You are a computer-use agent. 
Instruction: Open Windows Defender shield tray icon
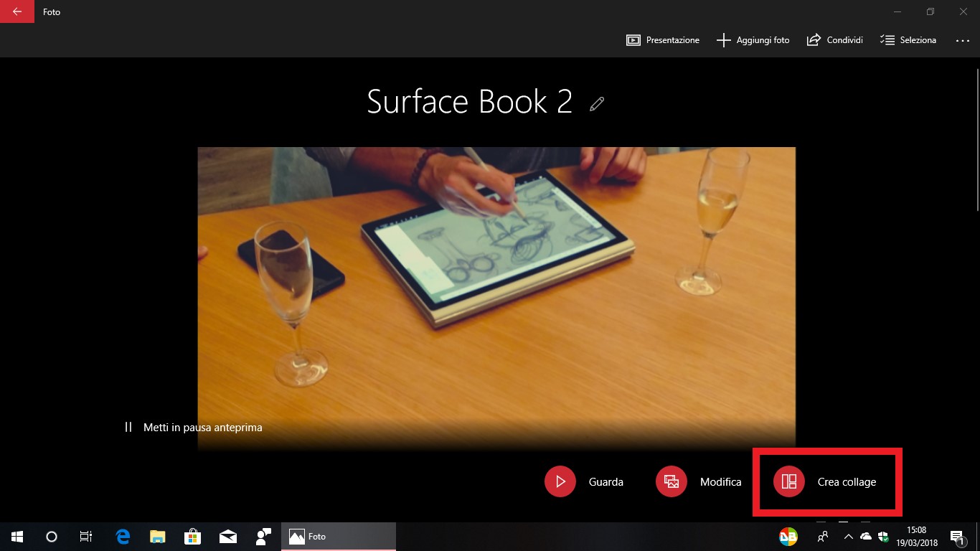[x=883, y=537]
